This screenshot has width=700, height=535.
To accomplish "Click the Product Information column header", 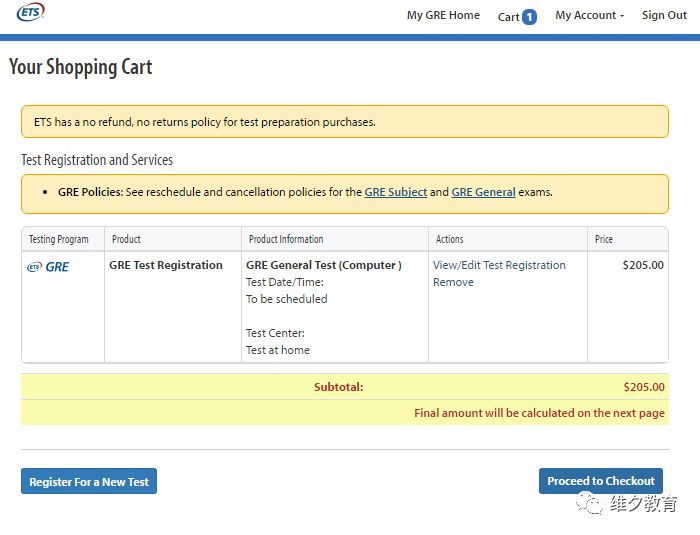I will point(286,239).
